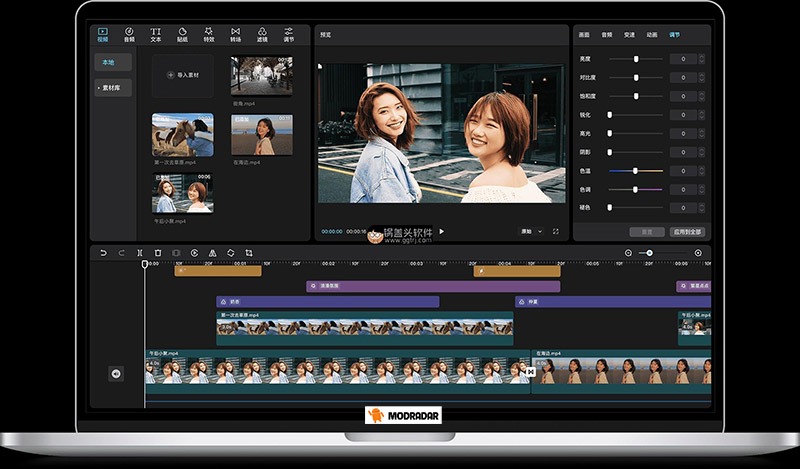
Task: Click the 导入素材 import media box
Action: tap(183, 76)
